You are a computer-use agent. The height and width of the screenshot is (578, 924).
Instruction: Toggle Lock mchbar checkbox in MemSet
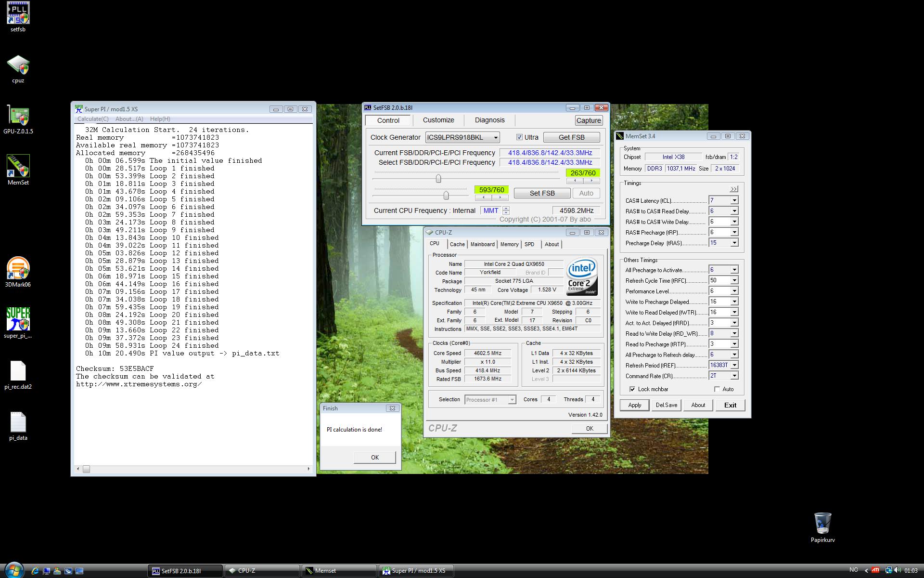point(632,389)
